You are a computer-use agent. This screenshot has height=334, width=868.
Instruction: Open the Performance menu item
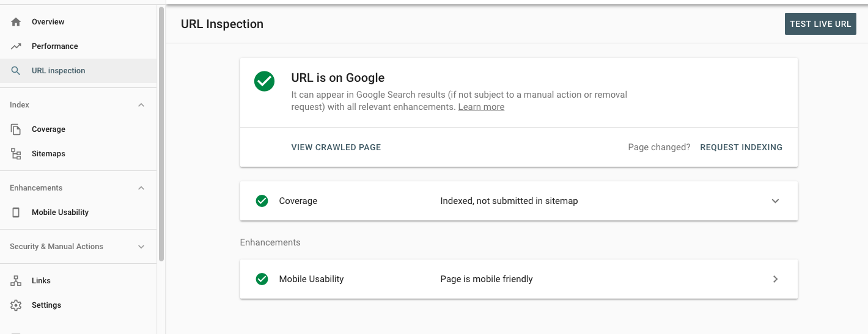pyautogui.click(x=55, y=46)
